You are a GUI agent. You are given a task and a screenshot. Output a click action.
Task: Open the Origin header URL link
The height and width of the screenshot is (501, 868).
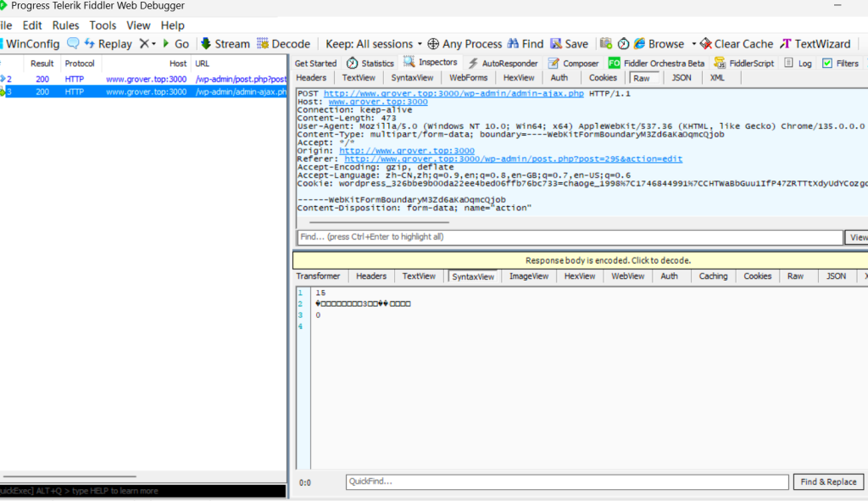point(407,151)
